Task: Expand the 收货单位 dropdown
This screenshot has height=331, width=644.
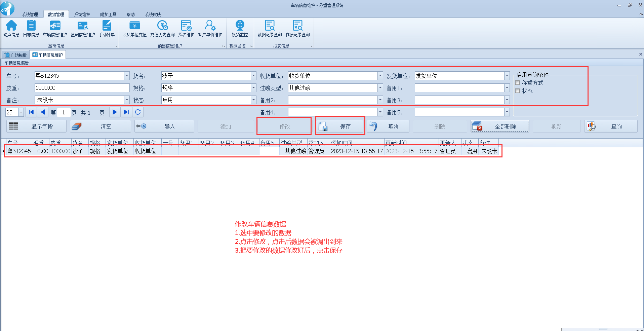Action: click(380, 76)
